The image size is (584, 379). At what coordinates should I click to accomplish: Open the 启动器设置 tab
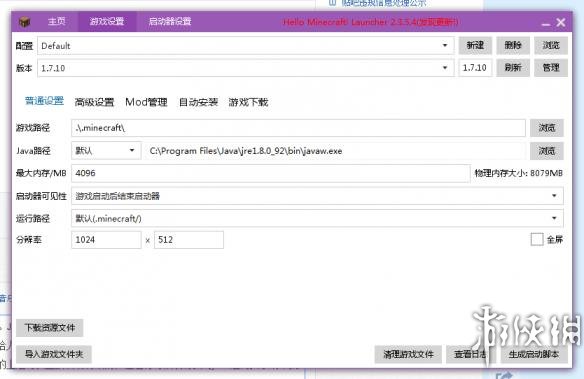[x=170, y=21]
